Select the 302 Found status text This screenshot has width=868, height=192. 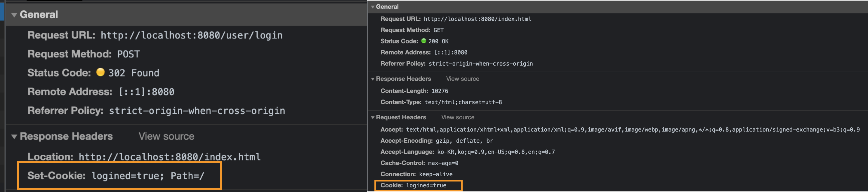(134, 73)
